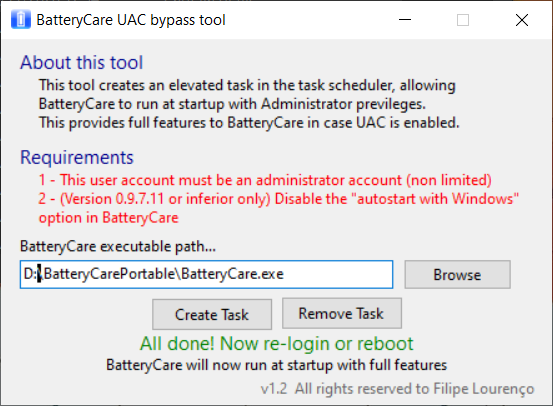The height and width of the screenshot is (406, 553).
Task: Click the 'Requirements' heading
Action: pos(77,157)
